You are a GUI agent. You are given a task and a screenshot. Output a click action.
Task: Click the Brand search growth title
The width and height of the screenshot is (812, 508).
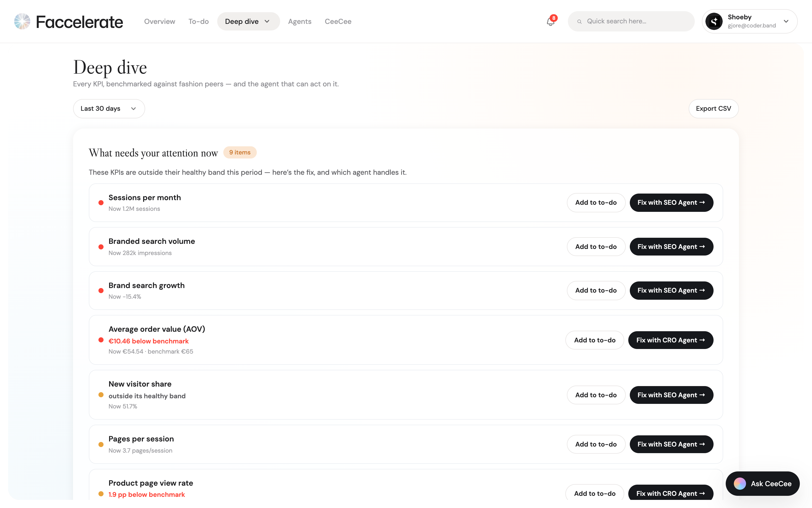(x=146, y=285)
